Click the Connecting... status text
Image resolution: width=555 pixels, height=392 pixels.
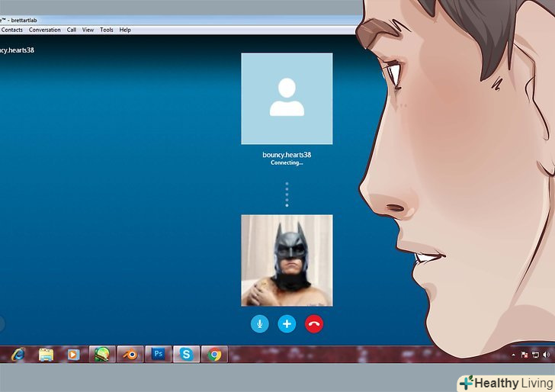287,162
